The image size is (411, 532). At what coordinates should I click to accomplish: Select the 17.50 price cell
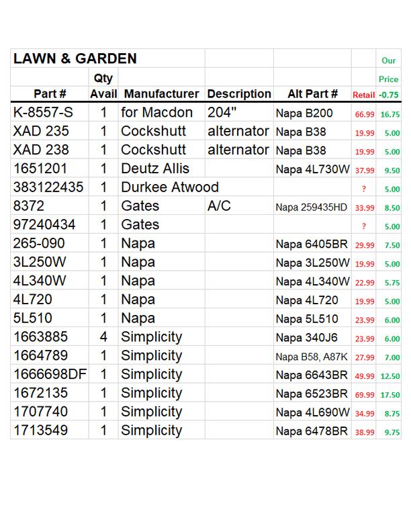tap(390, 395)
